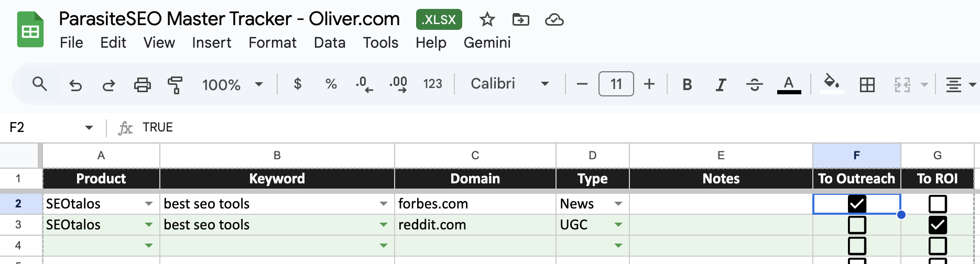The width and height of the screenshot is (980, 264).
Task: Click the move to folder icon
Action: 520,20
